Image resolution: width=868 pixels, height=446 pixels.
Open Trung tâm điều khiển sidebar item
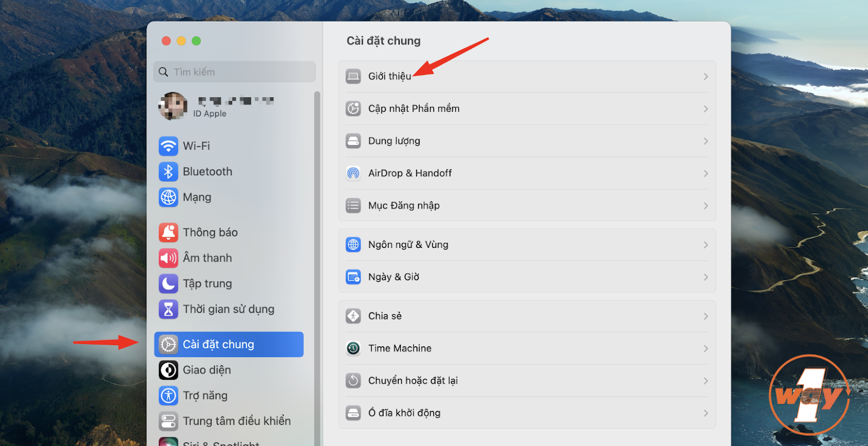tap(229, 421)
